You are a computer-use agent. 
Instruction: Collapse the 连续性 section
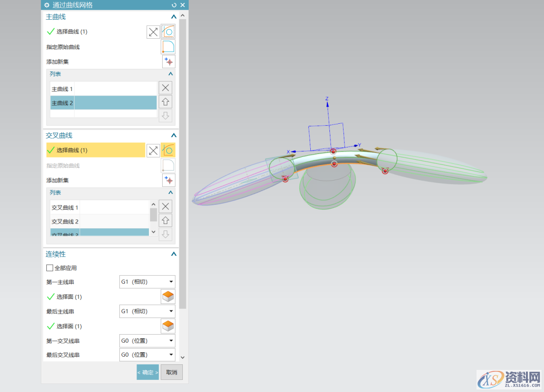173,254
